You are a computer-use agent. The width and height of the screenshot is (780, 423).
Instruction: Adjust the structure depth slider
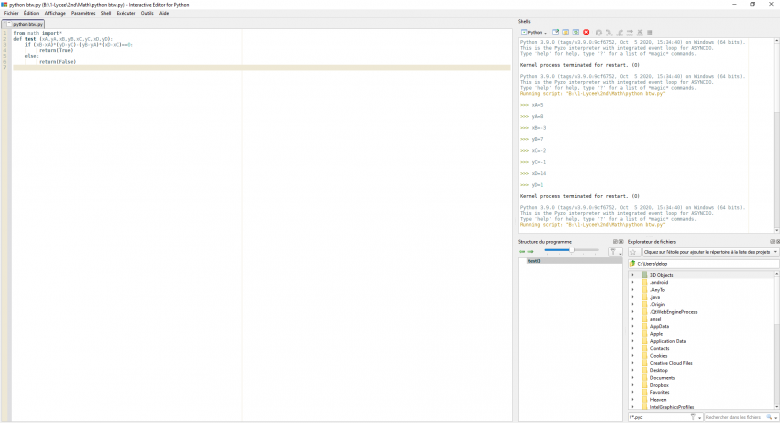coord(570,252)
